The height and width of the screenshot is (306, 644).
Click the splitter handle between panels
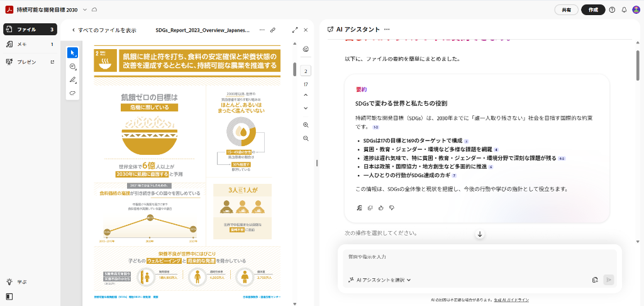[317, 163]
